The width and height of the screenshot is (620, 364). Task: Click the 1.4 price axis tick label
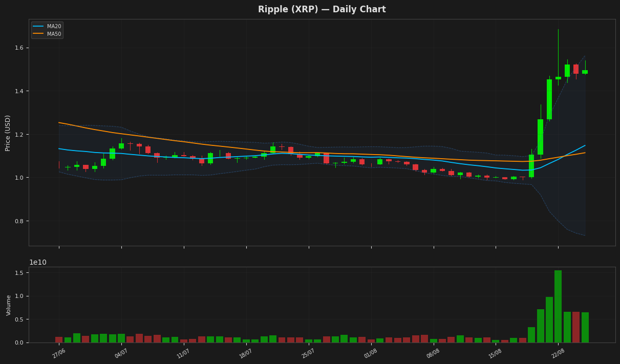19,91
